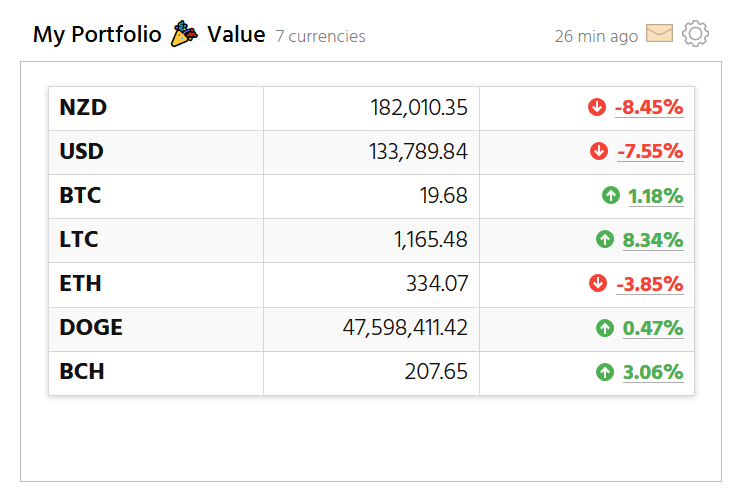Viewport: 742px width, 502px height.
Task: Click the red down arrow for NZD
Action: click(x=597, y=107)
